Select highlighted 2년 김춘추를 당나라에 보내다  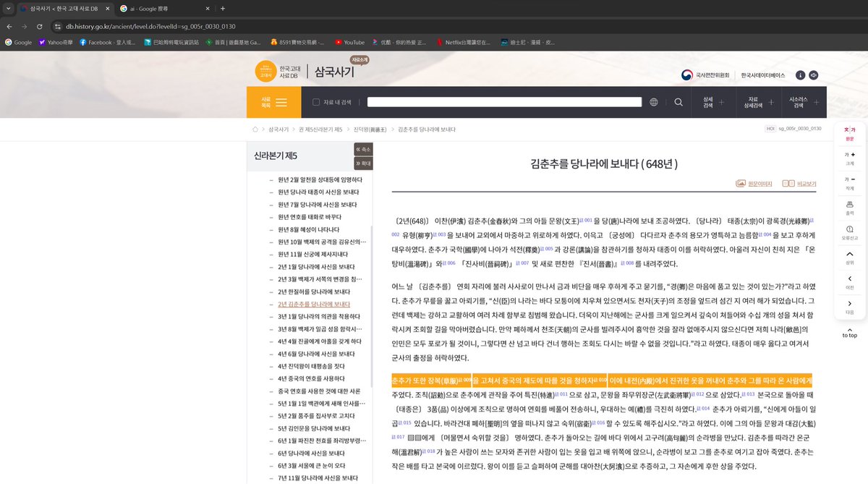(x=314, y=305)
